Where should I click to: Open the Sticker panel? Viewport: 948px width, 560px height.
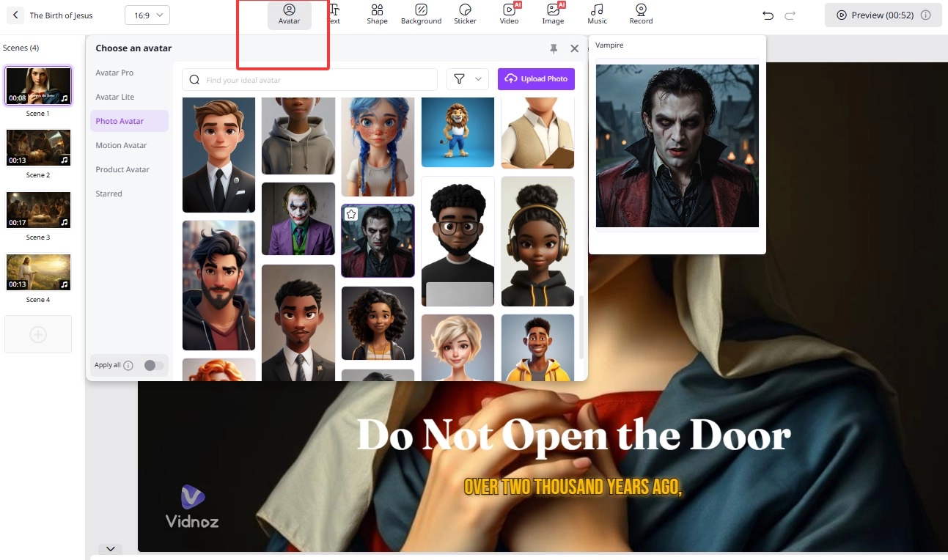click(x=465, y=13)
